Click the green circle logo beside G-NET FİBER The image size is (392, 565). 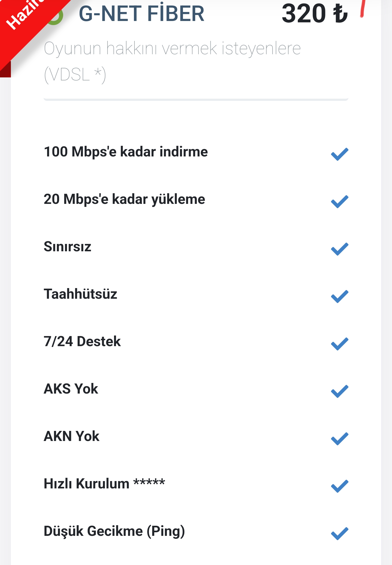[x=56, y=16]
